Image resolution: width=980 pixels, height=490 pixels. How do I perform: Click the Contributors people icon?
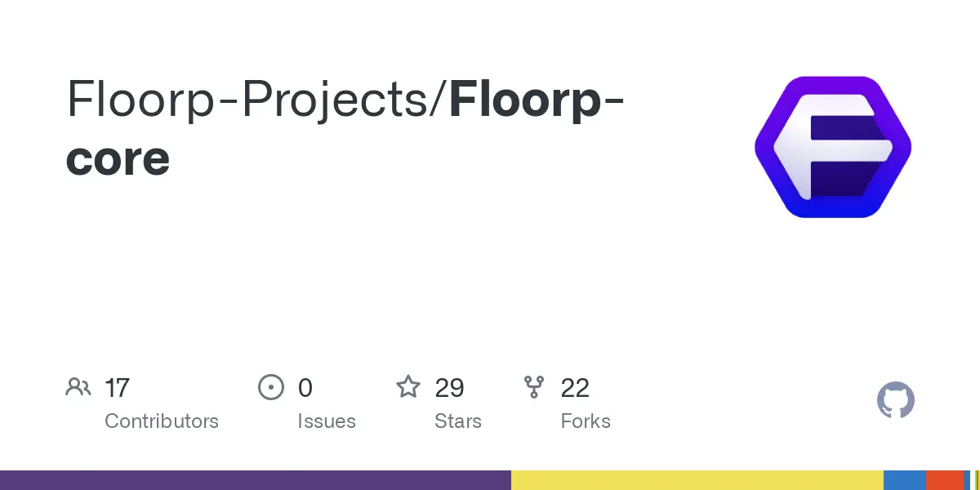coord(78,387)
